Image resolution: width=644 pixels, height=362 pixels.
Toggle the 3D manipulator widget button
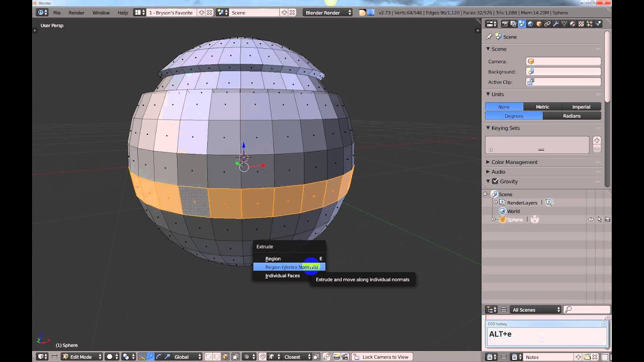[141, 357]
